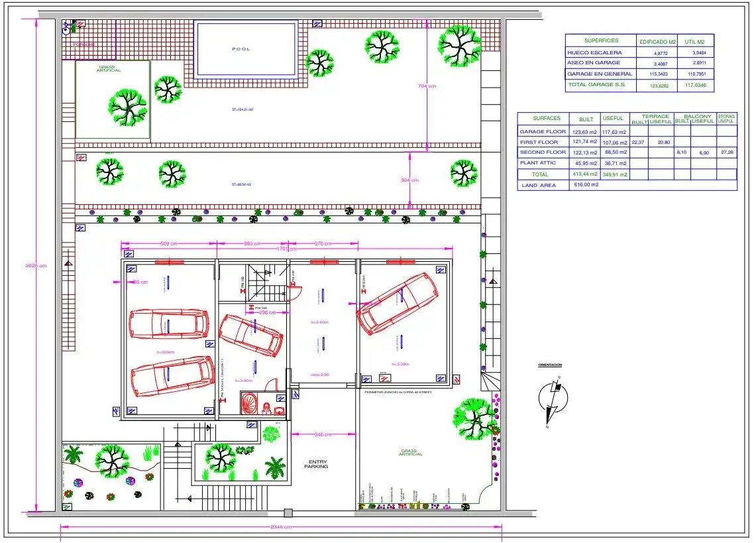This screenshot has width=756, height=543.
Task: Select the POOL label
Action: pos(241,49)
